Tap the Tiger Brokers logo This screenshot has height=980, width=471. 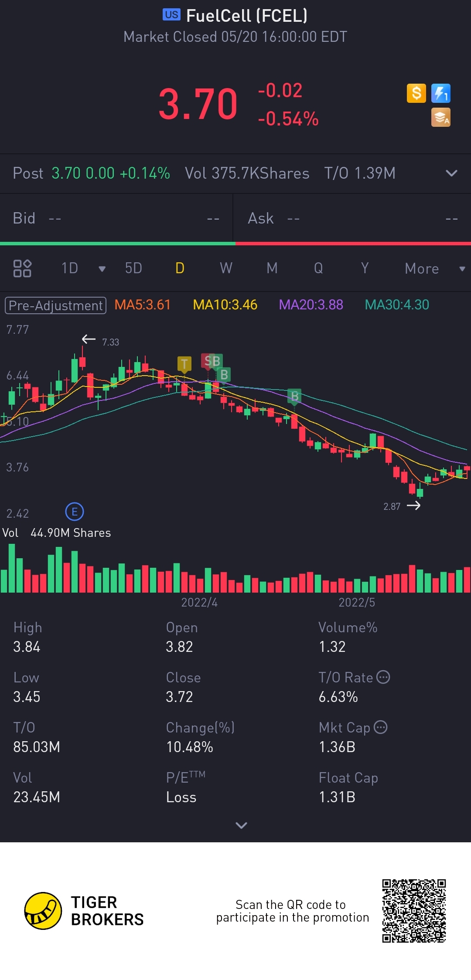point(84,911)
